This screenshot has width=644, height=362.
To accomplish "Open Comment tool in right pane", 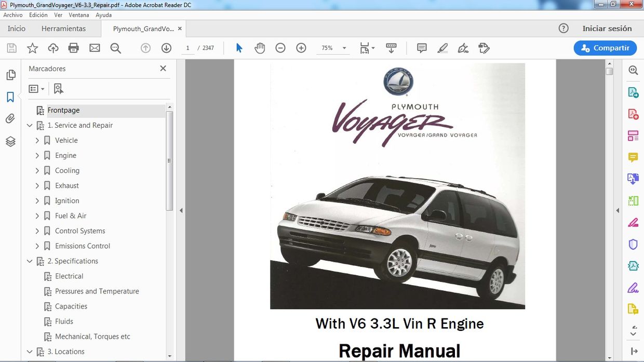I will 633,157.
